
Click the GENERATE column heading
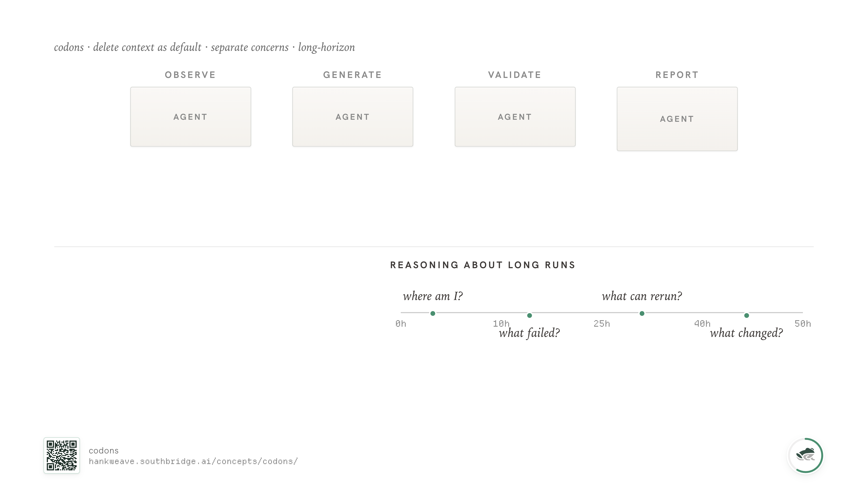(352, 75)
